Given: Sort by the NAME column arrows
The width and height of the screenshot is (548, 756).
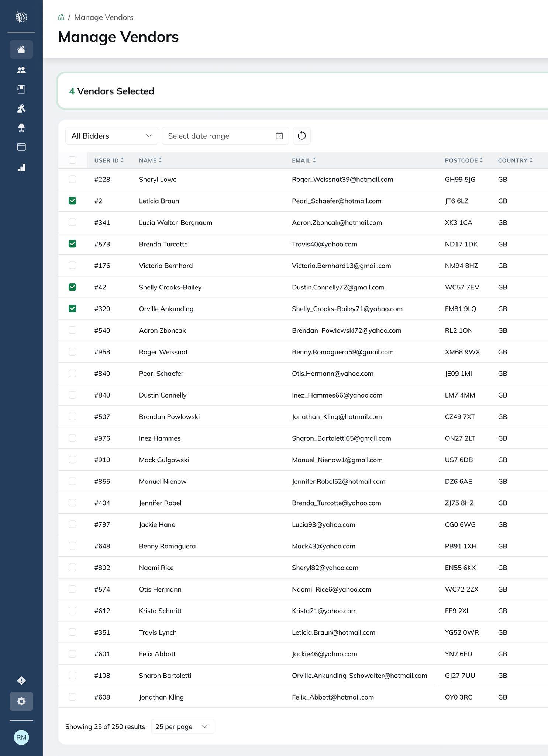Looking at the screenshot, I should click(160, 160).
